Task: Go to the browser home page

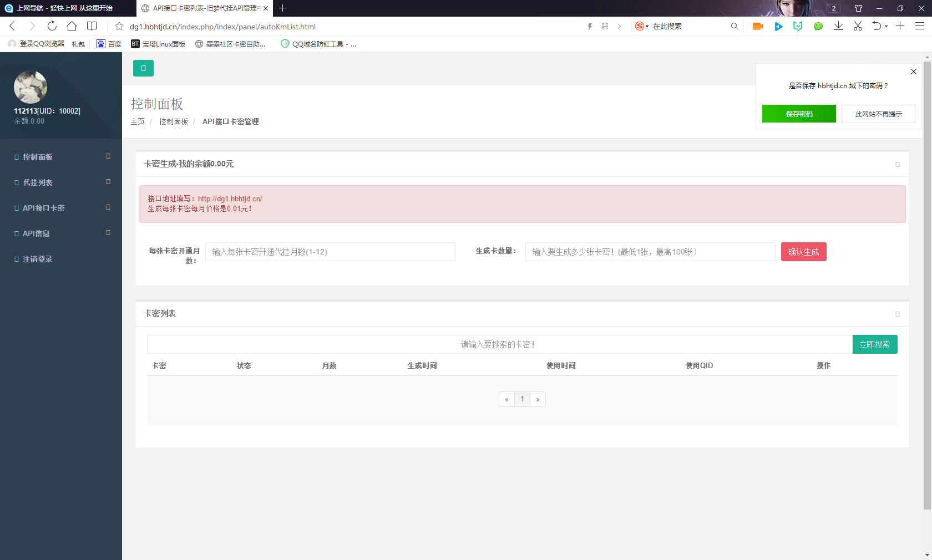Action: coord(72,26)
